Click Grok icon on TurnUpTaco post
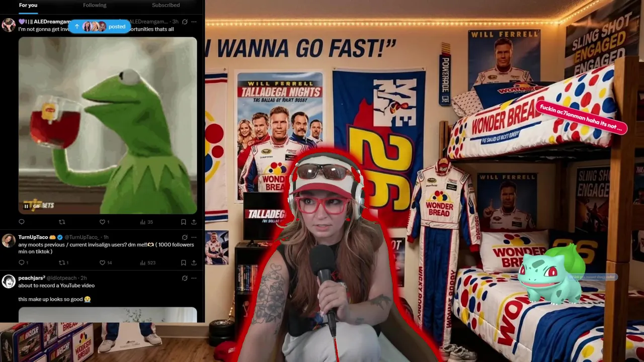Viewport: 644px width, 362px height. (185, 237)
